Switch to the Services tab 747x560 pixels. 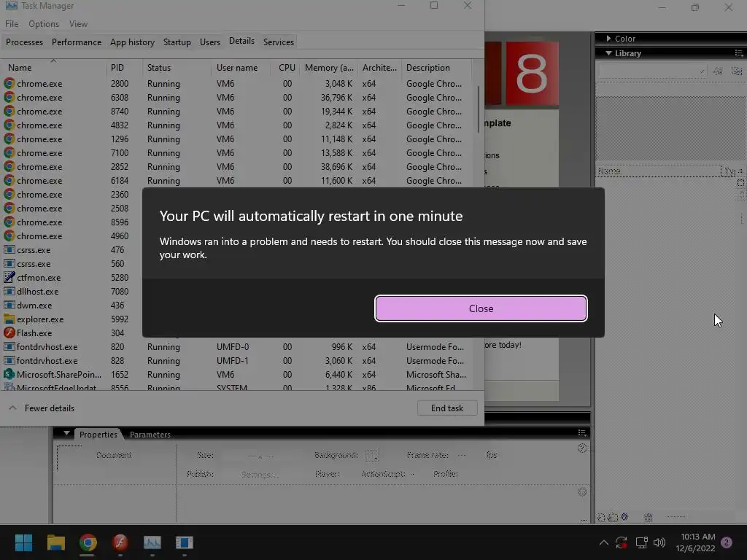(279, 42)
